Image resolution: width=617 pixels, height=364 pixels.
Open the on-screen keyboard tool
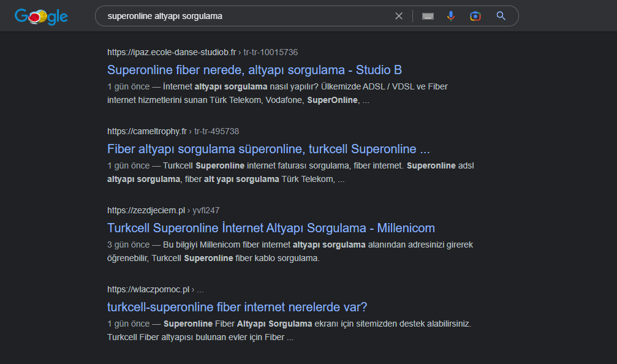point(428,16)
